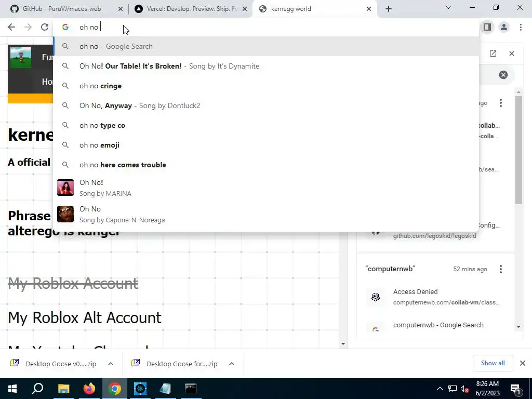Click MARINA song thumbnail
Viewport: 532px width, 399px height.
(x=65, y=188)
